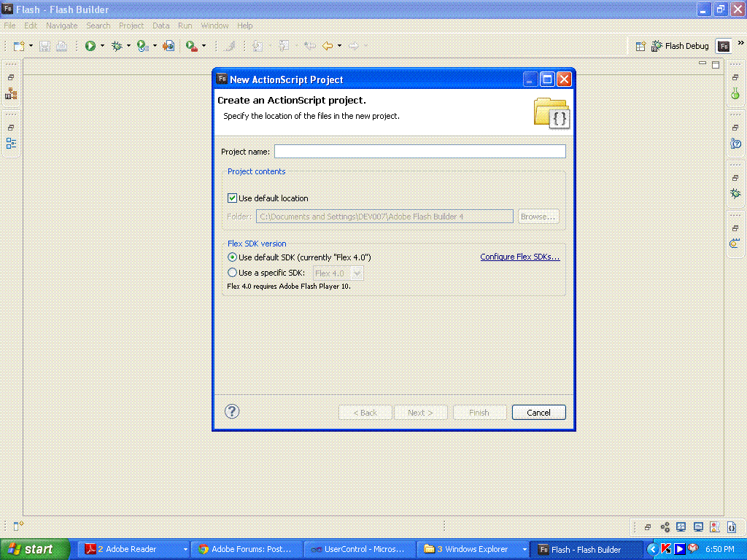Click the fast view add icon bottom-left
747x560 pixels.
pyautogui.click(x=18, y=526)
